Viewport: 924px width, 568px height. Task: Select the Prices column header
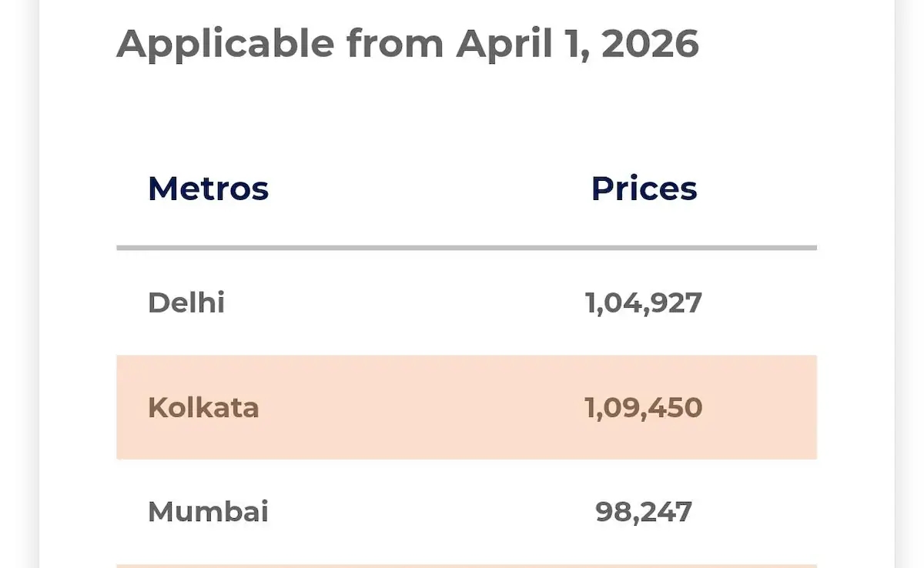[x=644, y=189]
